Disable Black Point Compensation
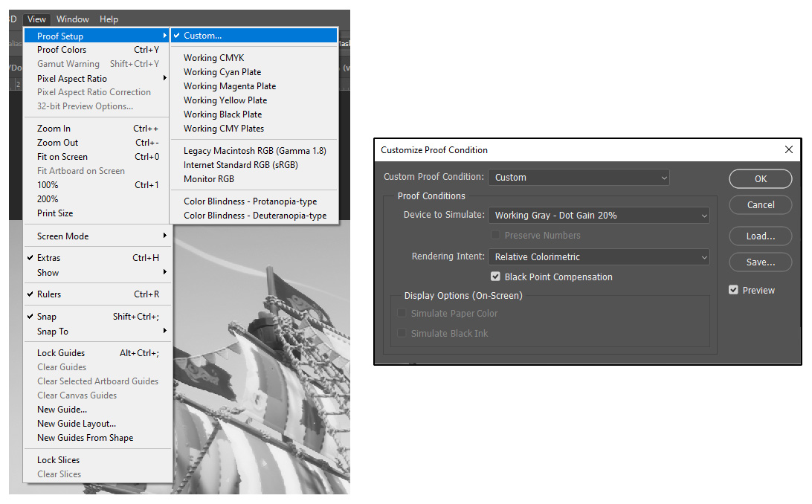 [495, 276]
